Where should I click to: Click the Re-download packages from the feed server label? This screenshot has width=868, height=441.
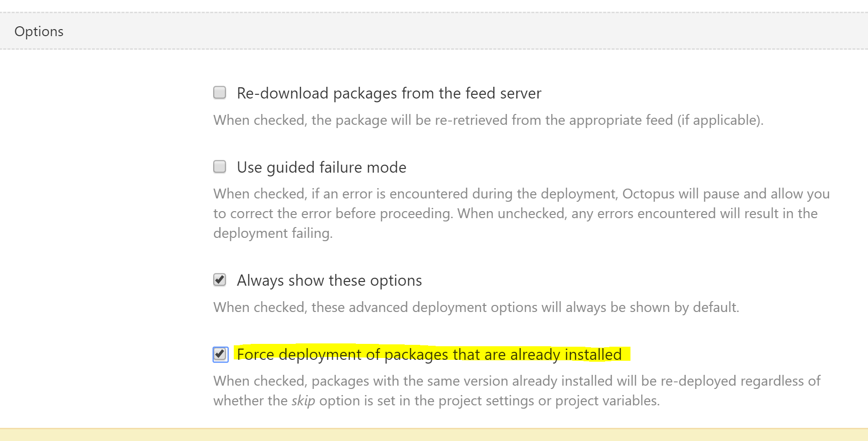click(x=388, y=93)
